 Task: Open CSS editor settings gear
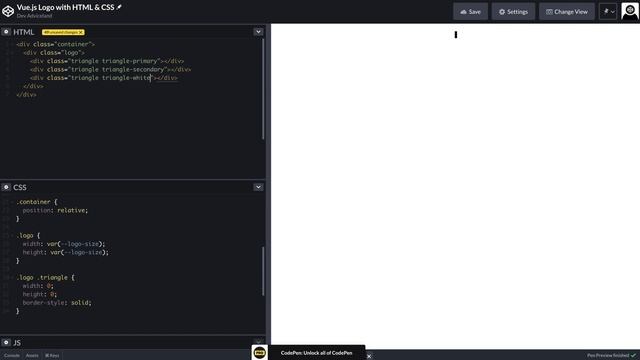6,187
